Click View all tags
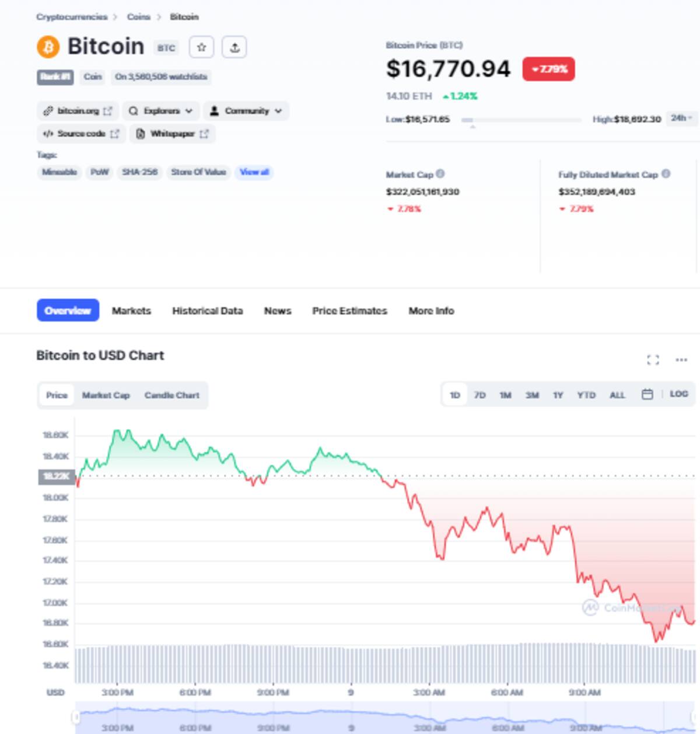Image resolution: width=700 pixels, height=734 pixels. (x=254, y=172)
